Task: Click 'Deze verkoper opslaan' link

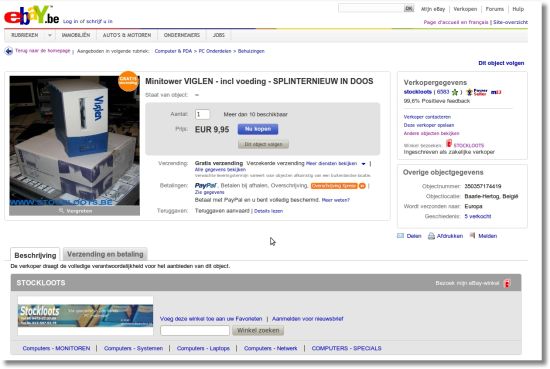Action: coord(429,125)
